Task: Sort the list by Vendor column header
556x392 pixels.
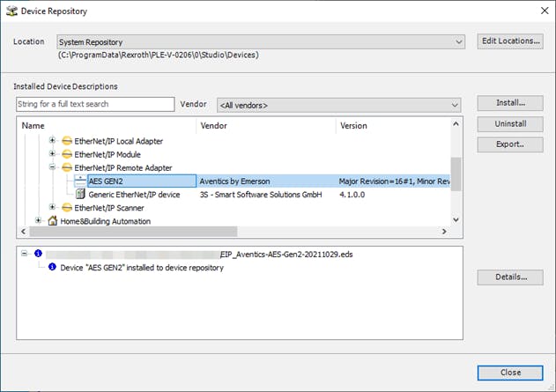Action: [266, 126]
